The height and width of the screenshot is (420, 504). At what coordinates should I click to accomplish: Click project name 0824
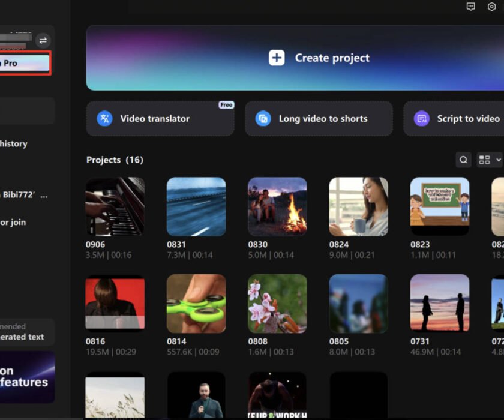(x=339, y=245)
